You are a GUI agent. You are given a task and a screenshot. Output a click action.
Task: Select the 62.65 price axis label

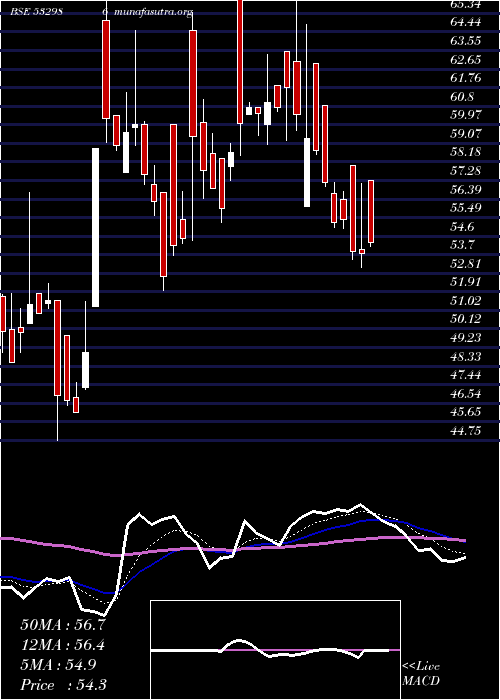pos(466,59)
